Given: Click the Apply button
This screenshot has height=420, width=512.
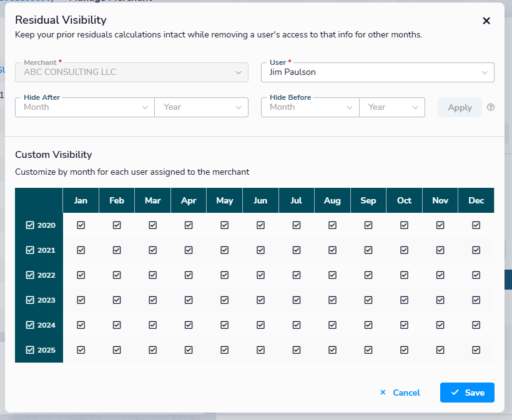Looking at the screenshot, I should coord(460,107).
